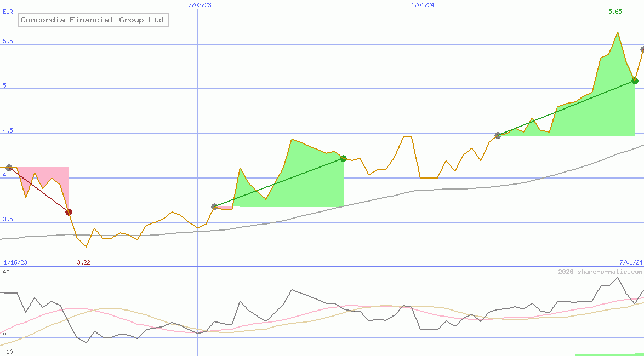Select the 3.22 low price label

click(83, 262)
